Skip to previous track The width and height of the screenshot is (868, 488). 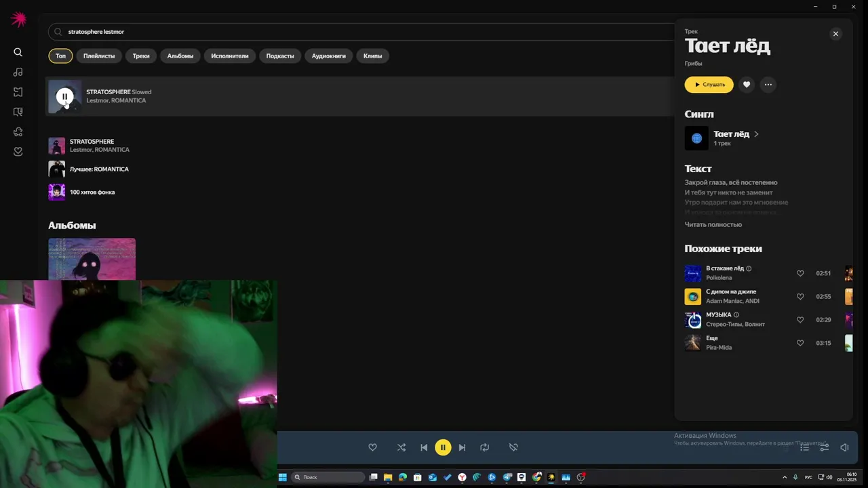point(424,447)
